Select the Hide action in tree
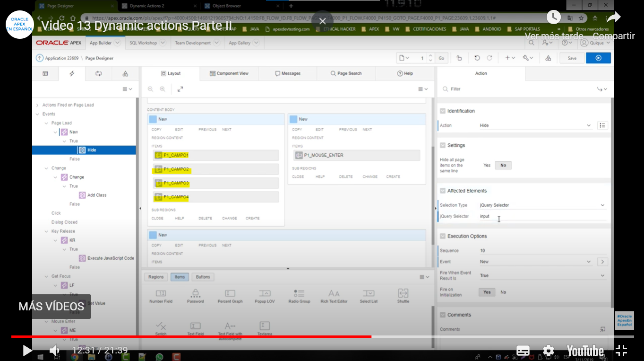The width and height of the screenshot is (644, 361). tap(84, 150)
